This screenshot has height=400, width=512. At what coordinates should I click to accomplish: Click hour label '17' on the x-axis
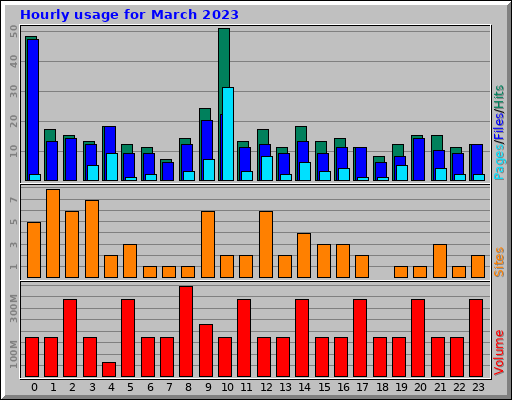point(362,387)
